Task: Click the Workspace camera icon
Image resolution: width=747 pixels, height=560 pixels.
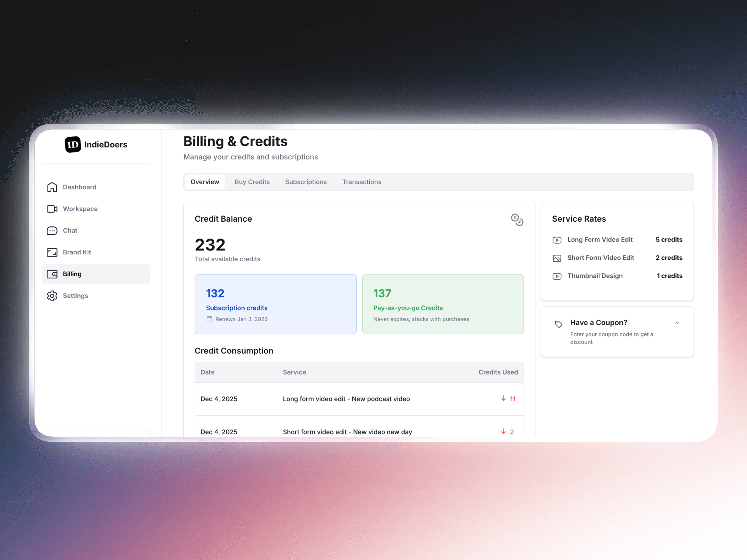Action: (52, 209)
